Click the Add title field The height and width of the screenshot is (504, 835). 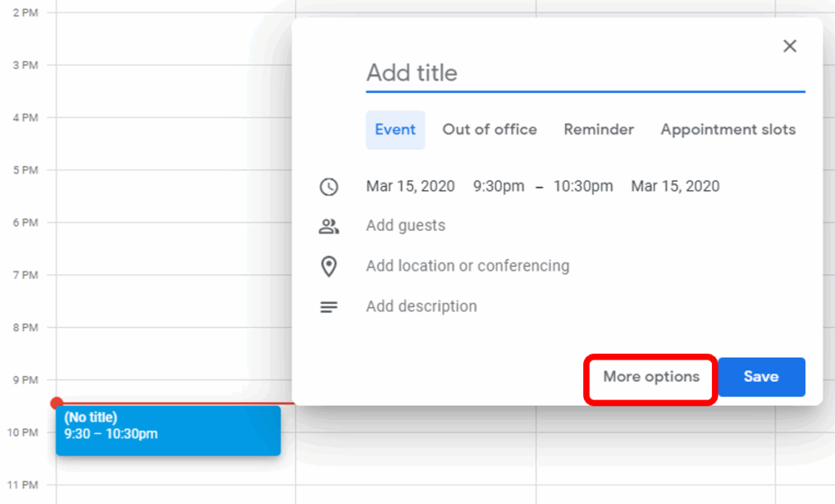585,73
